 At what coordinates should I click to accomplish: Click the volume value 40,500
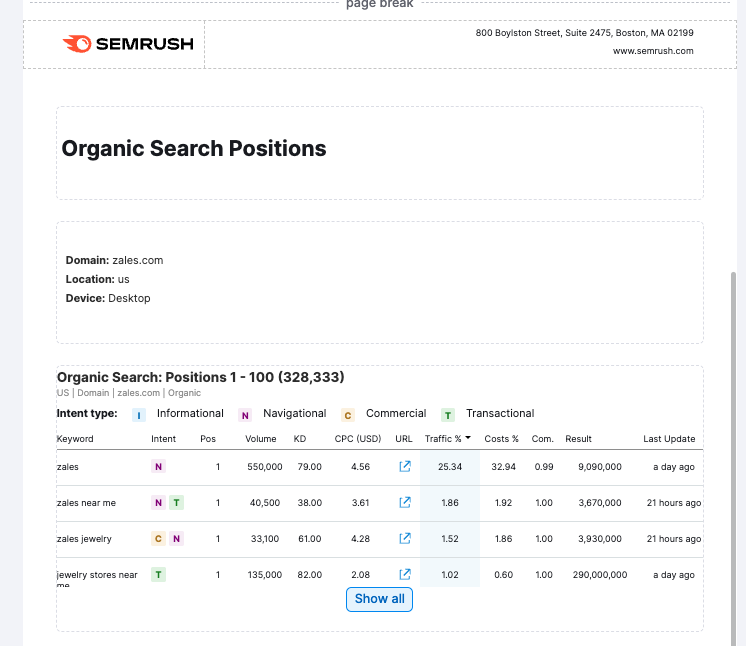pyautogui.click(x=265, y=503)
